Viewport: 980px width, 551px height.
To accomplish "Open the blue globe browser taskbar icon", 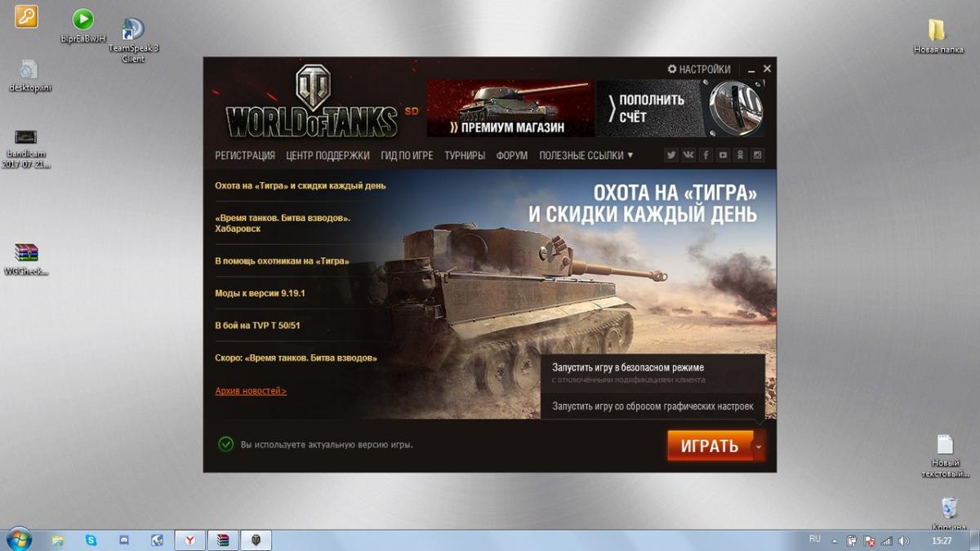I will pos(157,540).
